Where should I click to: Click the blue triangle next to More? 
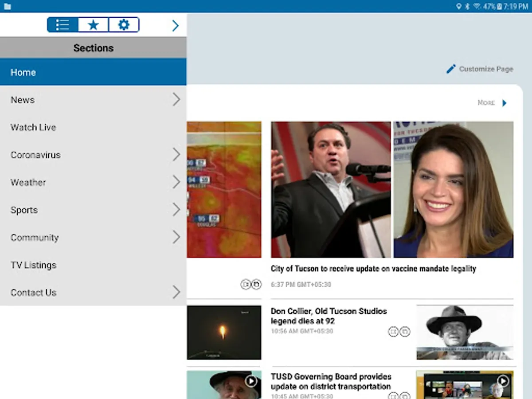(504, 103)
